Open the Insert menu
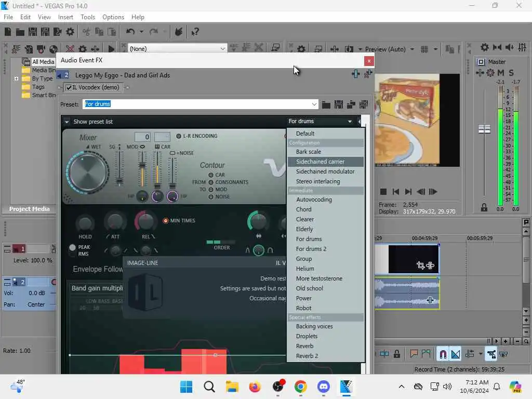This screenshot has width=532, height=399. 65,17
